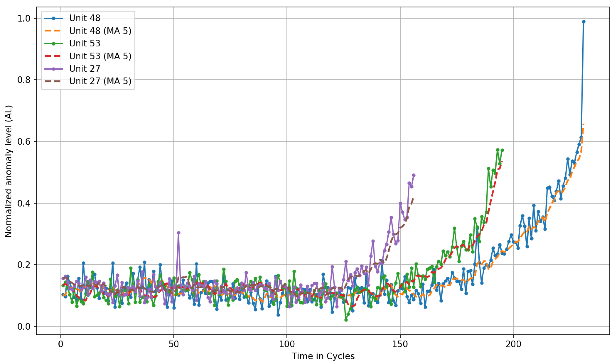The width and height of the screenshot is (616, 364).
Task: Click the Normalized anomaly level axis label
Action: tap(9, 171)
